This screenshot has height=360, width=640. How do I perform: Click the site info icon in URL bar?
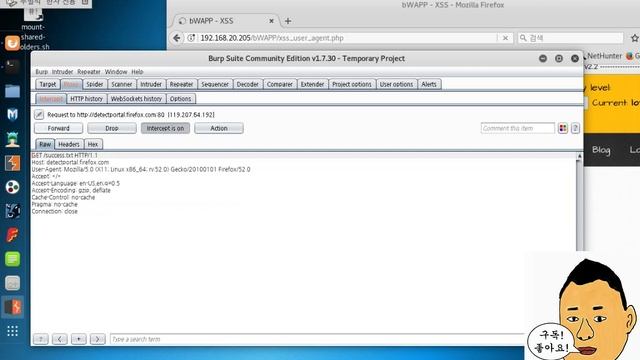pyautogui.click(x=191, y=38)
